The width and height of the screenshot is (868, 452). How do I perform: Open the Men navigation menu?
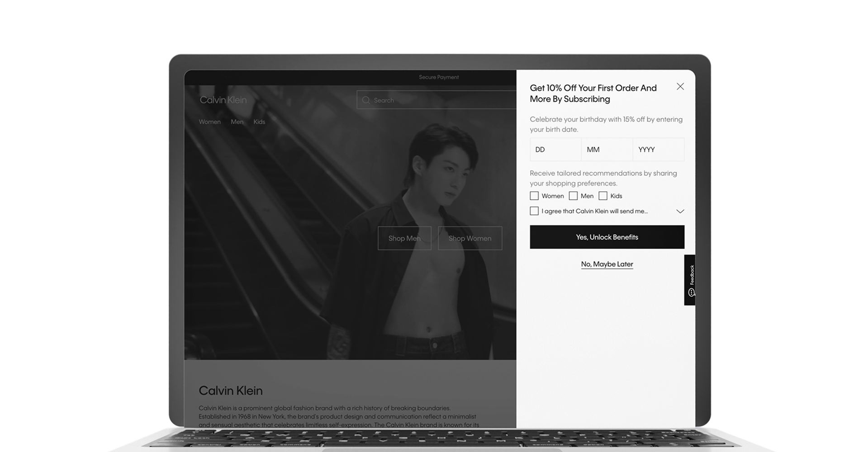tap(237, 122)
